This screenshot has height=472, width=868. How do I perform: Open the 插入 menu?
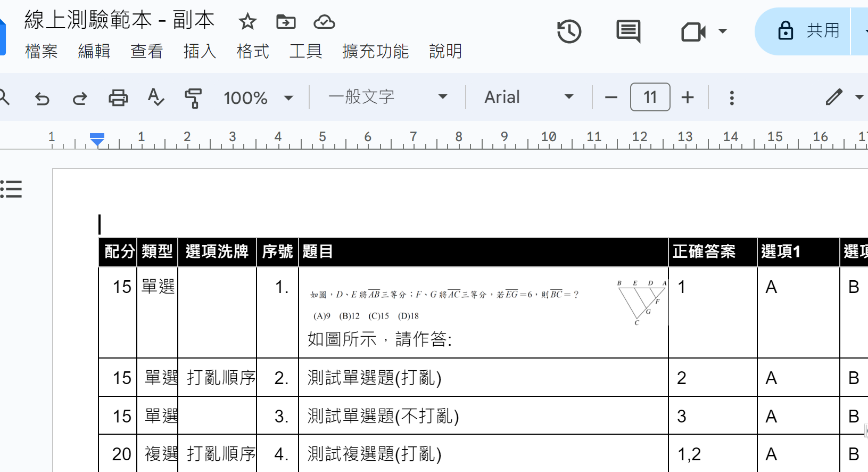point(200,51)
